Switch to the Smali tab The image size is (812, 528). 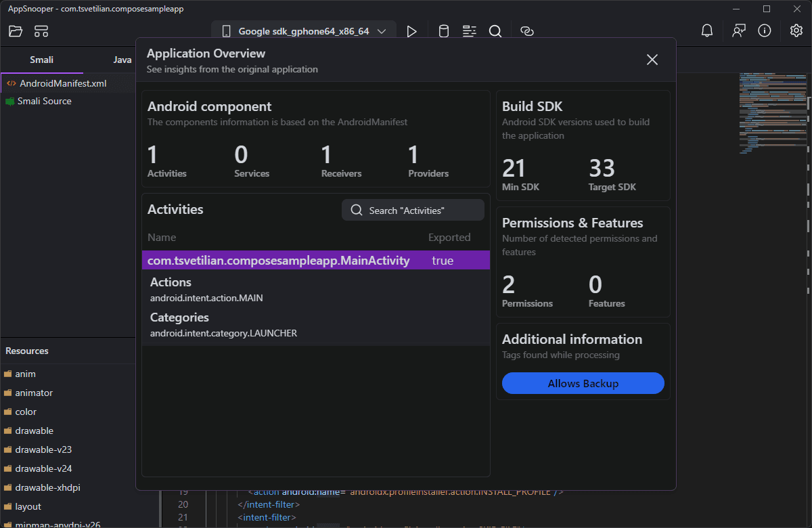click(41, 60)
